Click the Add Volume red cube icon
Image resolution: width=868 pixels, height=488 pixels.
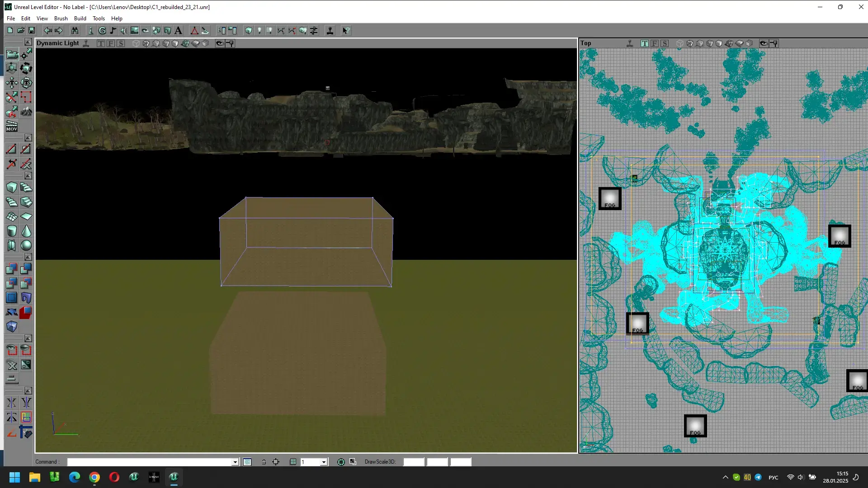[x=26, y=312]
